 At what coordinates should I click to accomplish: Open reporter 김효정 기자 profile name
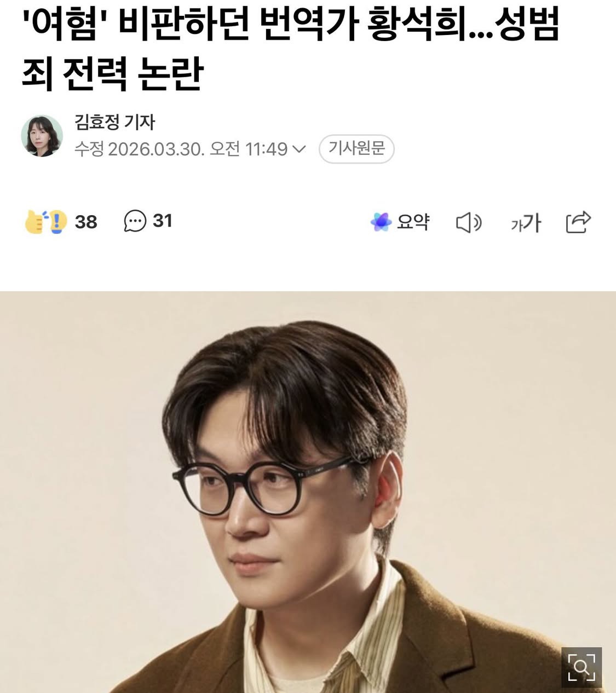coord(115,122)
